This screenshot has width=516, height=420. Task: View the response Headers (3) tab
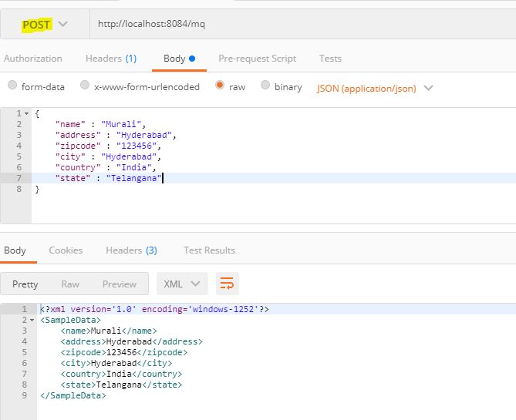pyautogui.click(x=131, y=250)
